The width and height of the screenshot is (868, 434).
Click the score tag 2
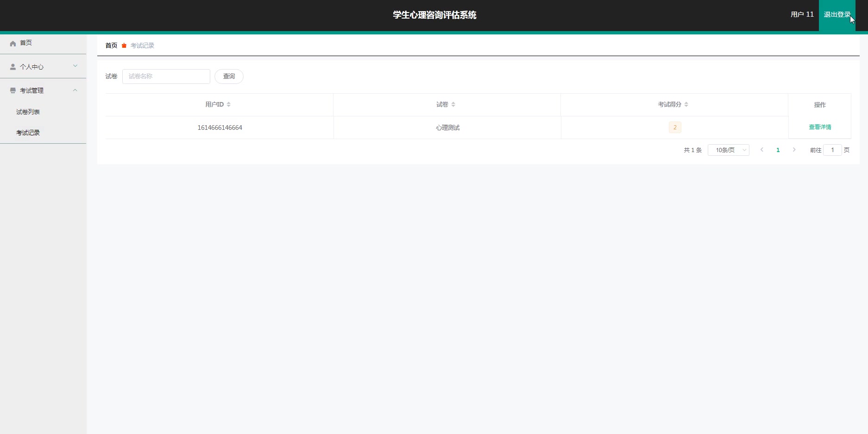click(675, 127)
